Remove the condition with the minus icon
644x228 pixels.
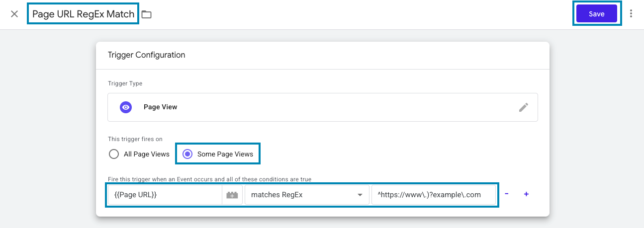point(506,194)
